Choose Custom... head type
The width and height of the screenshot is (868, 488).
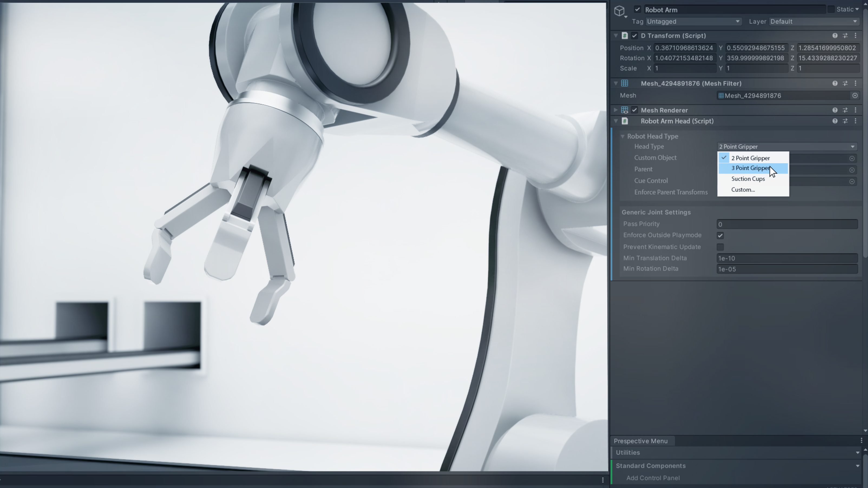click(x=753, y=190)
